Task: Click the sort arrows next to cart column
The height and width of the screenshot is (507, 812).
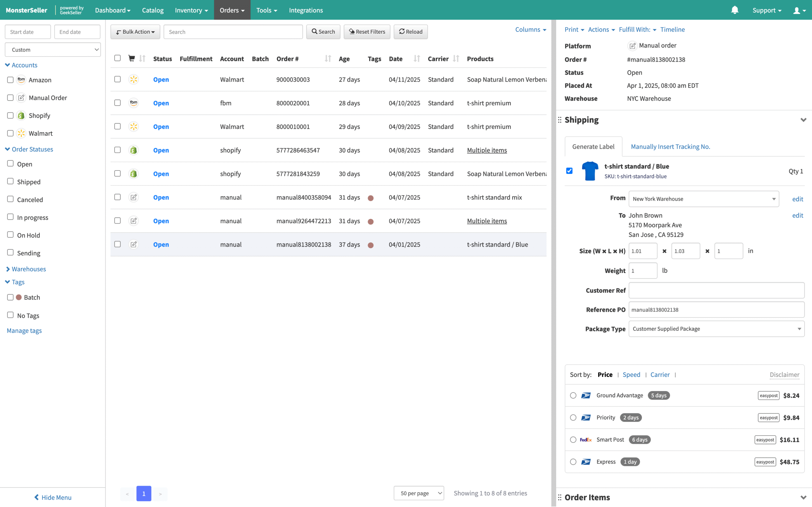Action: (142, 59)
